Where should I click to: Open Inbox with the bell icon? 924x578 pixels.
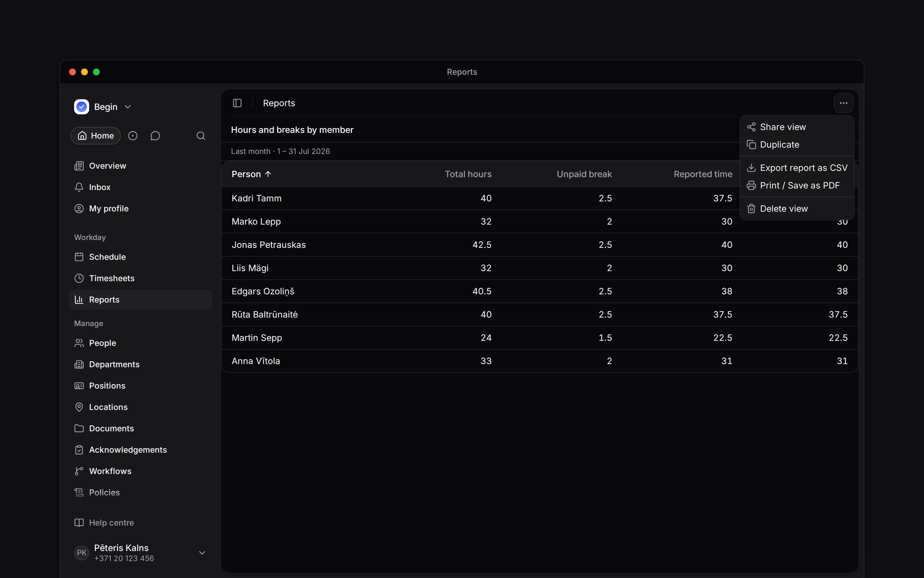(x=140, y=187)
